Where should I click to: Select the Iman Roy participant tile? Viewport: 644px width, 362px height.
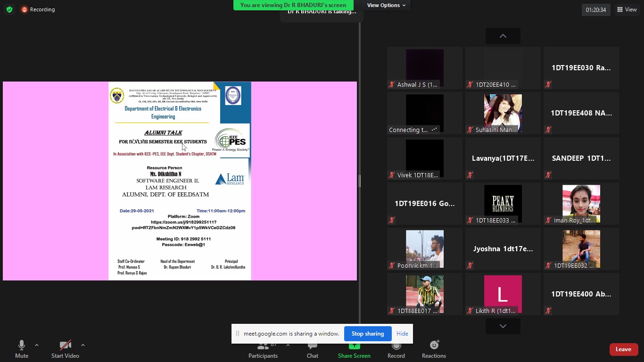[581, 204]
